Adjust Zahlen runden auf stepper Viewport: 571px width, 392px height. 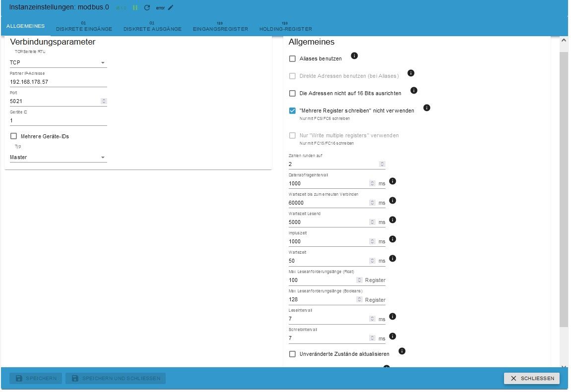[x=382, y=164]
